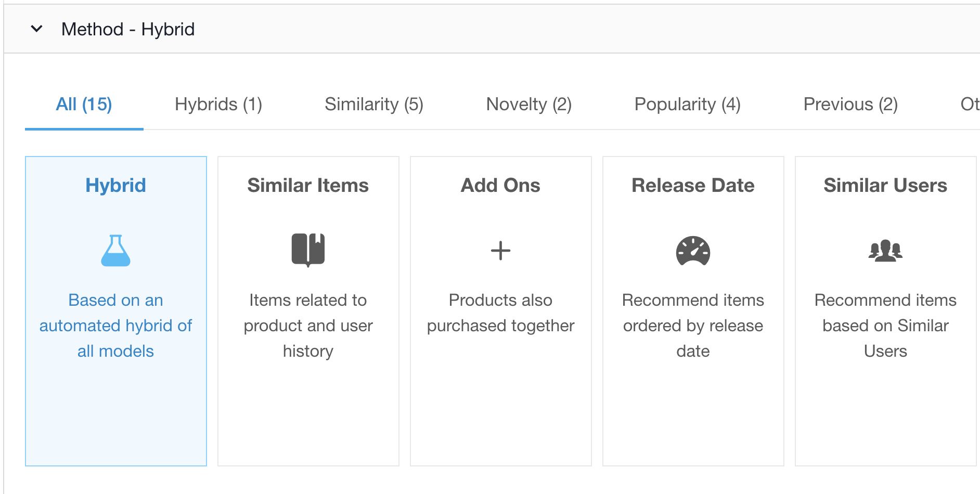The height and width of the screenshot is (494, 980).
Task: Click the Hybrid flask icon
Action: [x=115, y=251]
